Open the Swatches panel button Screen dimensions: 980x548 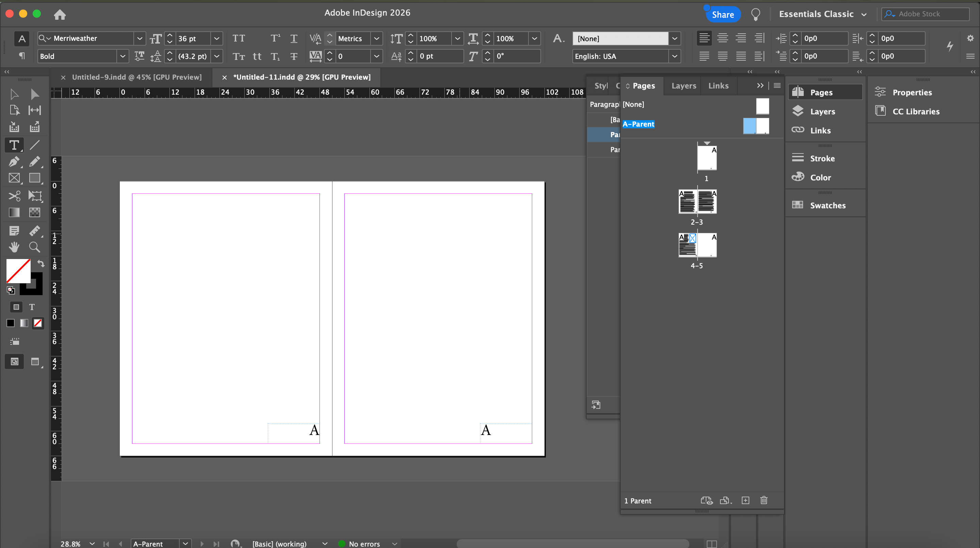tap(828, 206)
